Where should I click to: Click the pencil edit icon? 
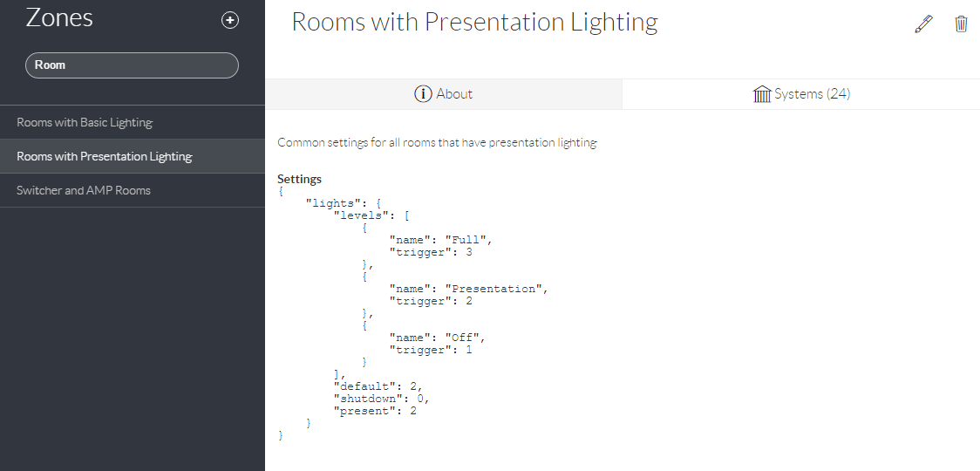[x=923, y=24]
